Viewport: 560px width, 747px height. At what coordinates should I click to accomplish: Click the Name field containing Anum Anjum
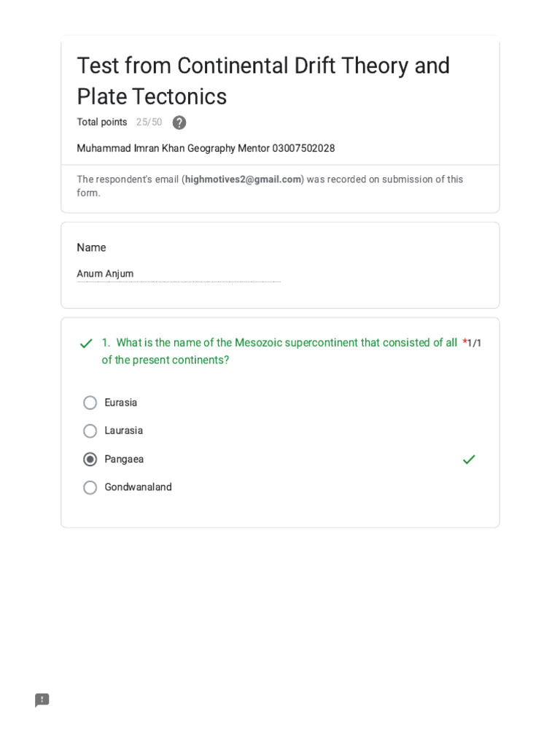[178, 274]
